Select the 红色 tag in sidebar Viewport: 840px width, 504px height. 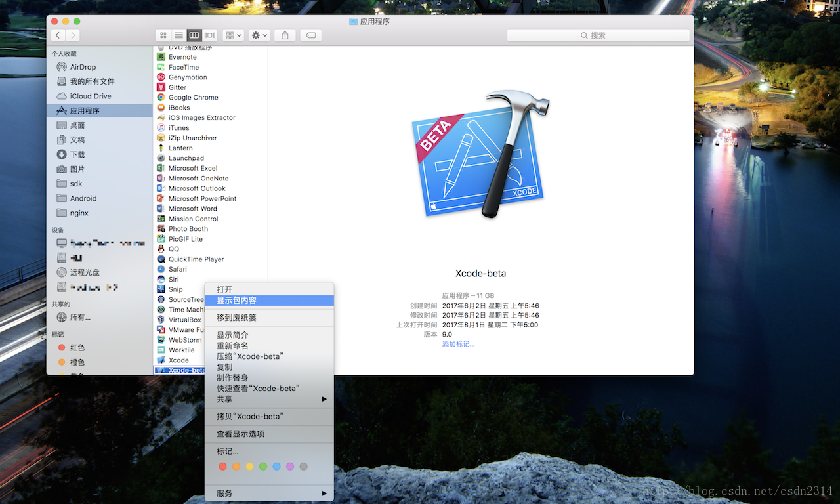point(99,347)
